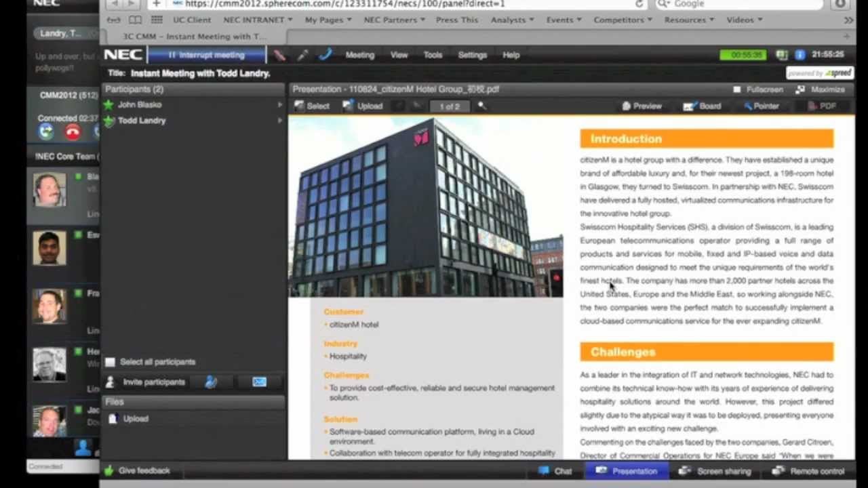Screen dimensions: 868x488
Task: Toggle Fullscreen for the presentation
Action: [758, 89]
